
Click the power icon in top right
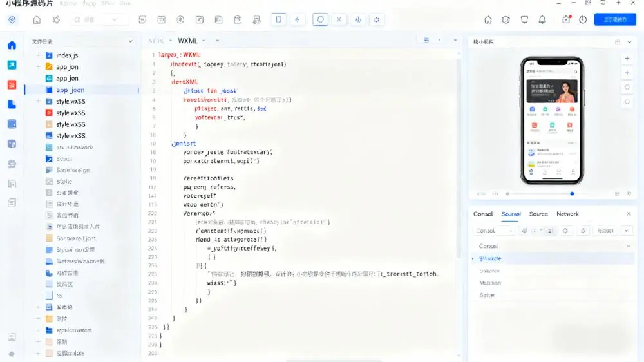coord(583,20)
